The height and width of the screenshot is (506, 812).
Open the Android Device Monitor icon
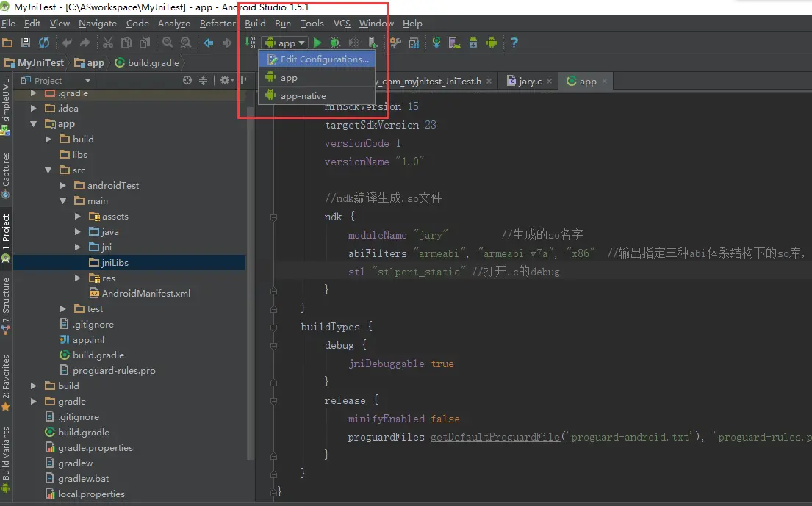point(492,43)
